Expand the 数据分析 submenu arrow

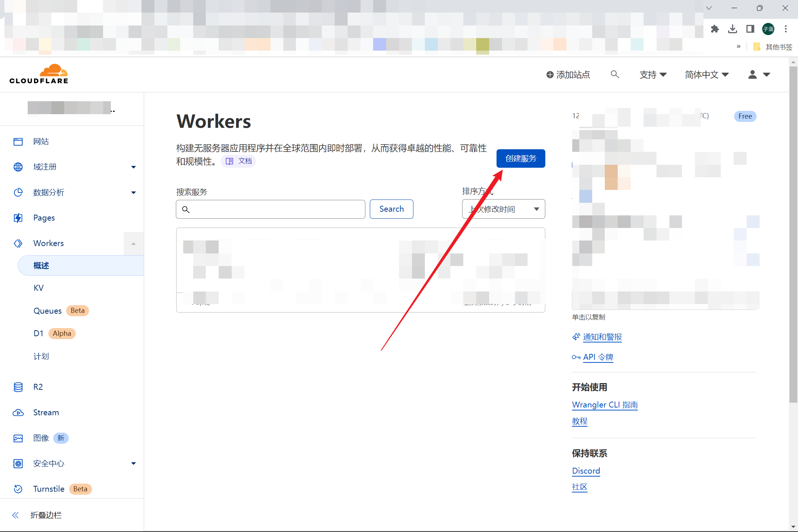(133, 192)
